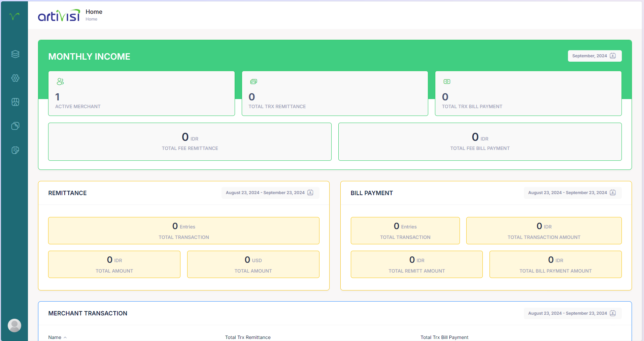The height and width of the screenshot is (341, 644).
Task: Select the Total Amount USD card
Action: (x=253, y=264)
